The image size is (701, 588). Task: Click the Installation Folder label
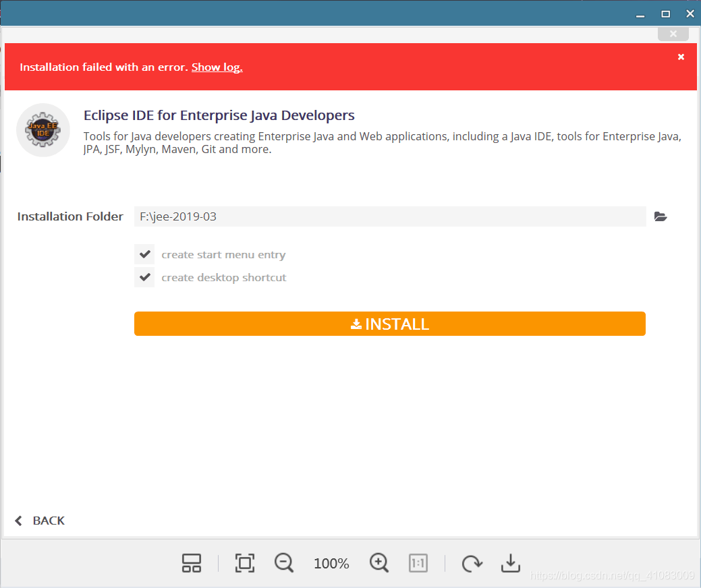coord(70,216)
